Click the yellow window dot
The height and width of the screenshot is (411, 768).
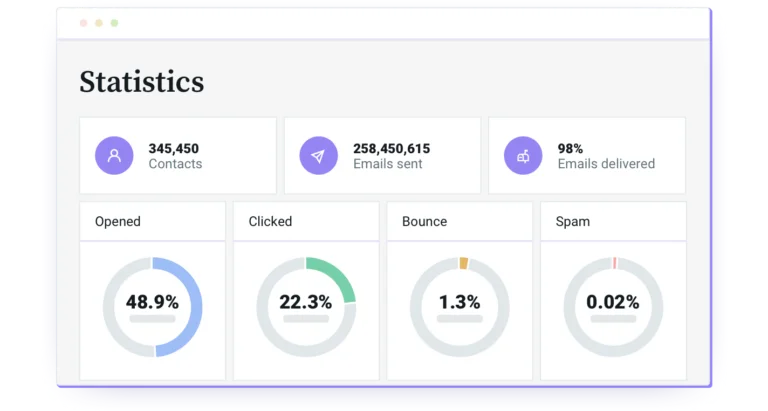[x=99, y=23]
